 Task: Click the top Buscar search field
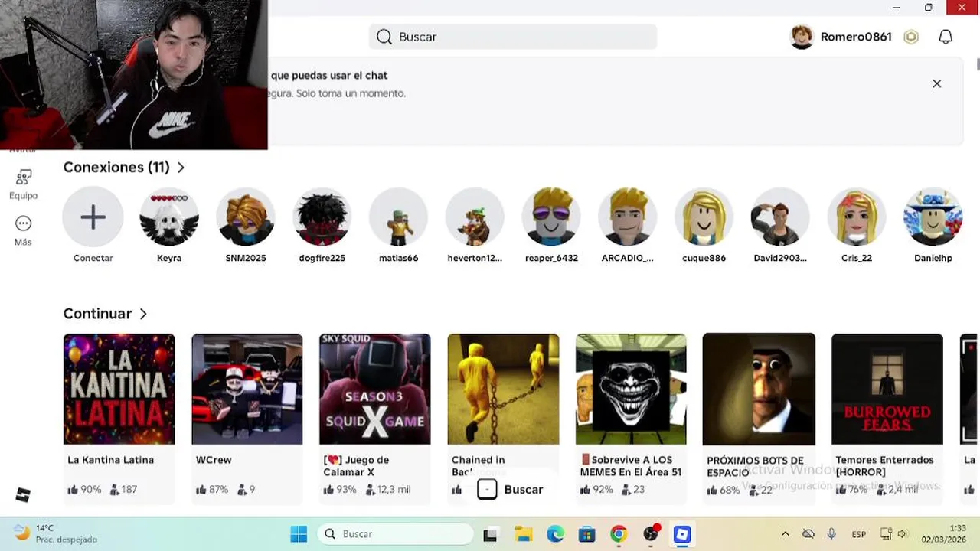pos(513,37)
